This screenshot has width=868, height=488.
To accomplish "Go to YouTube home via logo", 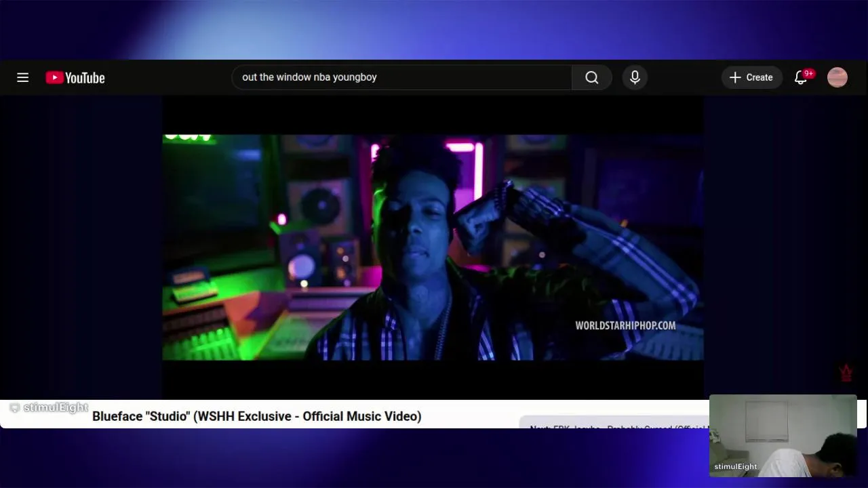I will coord(75,77).
